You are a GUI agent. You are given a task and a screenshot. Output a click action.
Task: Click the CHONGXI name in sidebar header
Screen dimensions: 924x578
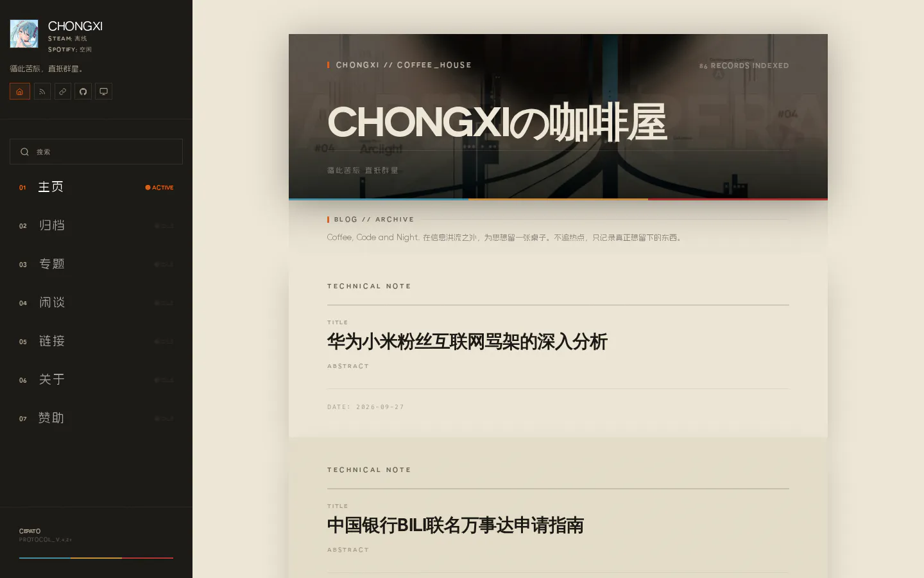pyautogui.click(x=75, y=26)
